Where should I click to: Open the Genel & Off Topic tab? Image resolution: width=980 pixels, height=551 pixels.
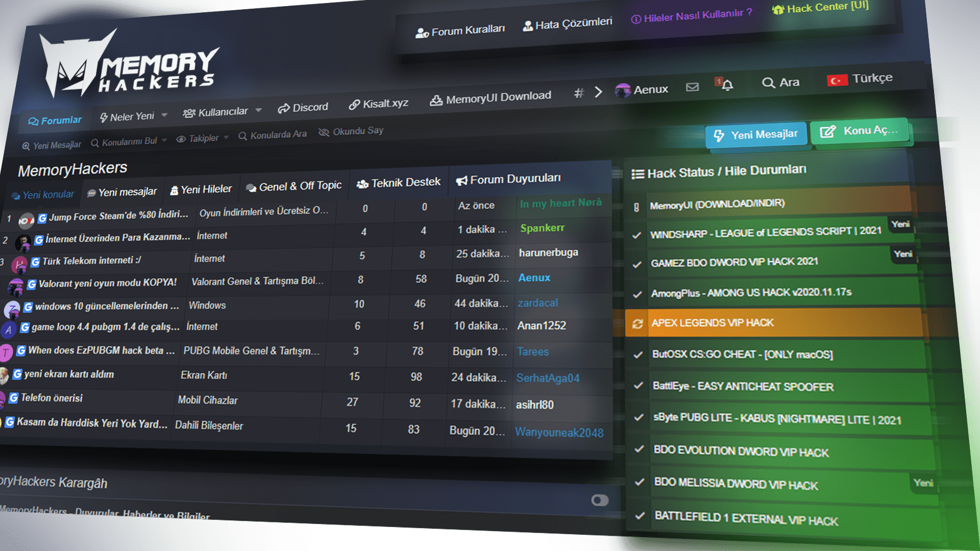[x=293, y=187]
